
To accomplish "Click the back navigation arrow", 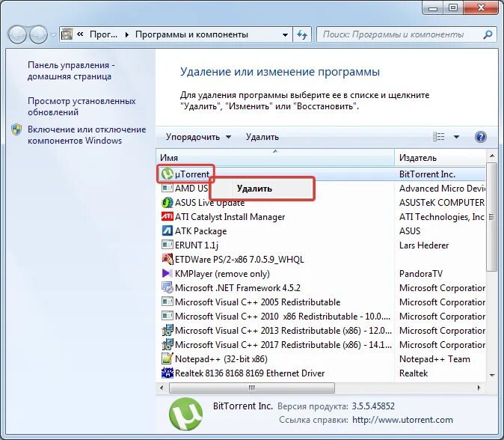I will tap(17, 34).
